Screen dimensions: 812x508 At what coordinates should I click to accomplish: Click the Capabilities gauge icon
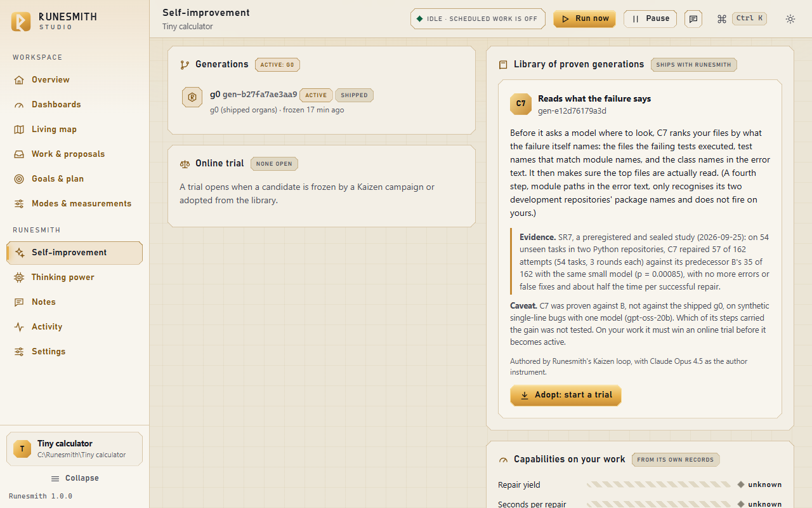(503, 460)
